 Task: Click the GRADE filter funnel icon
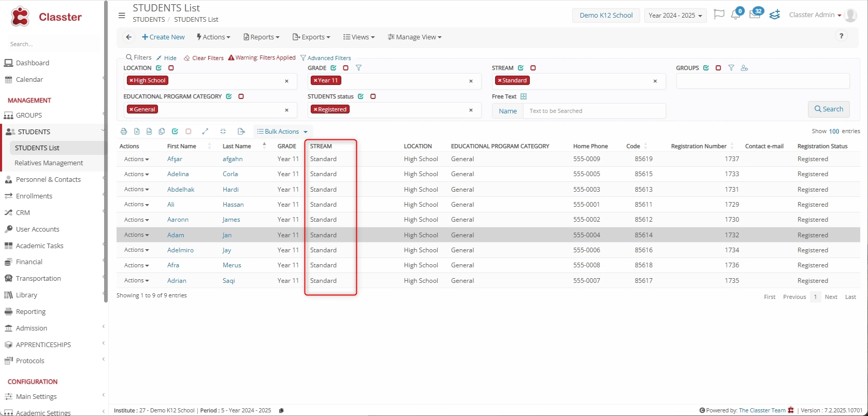[x=358, y=68]
